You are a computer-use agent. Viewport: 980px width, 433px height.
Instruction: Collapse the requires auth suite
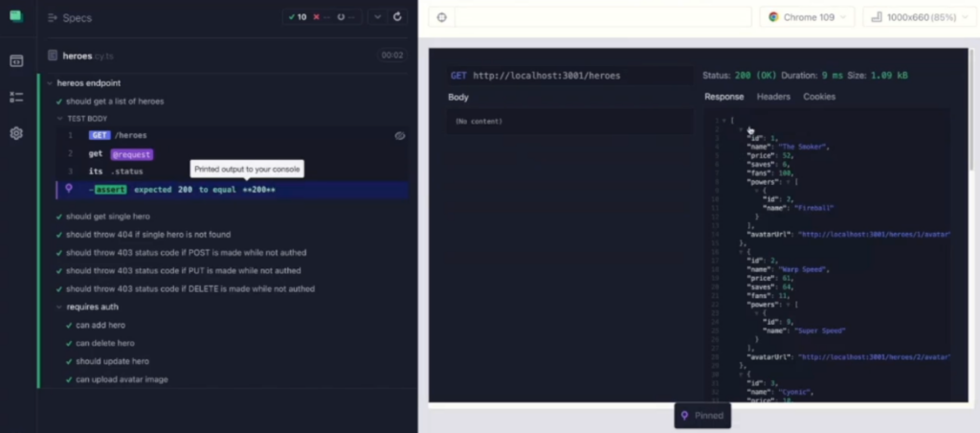point(59,308)
